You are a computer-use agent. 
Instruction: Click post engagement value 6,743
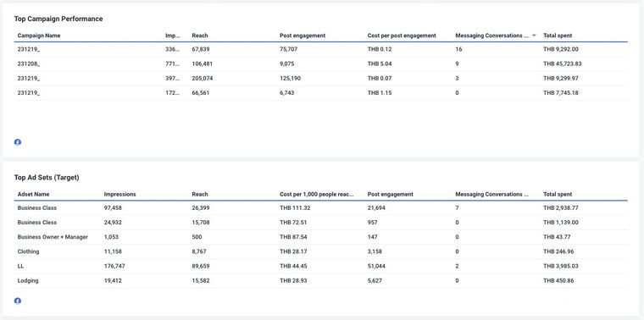tap(287, 93)
